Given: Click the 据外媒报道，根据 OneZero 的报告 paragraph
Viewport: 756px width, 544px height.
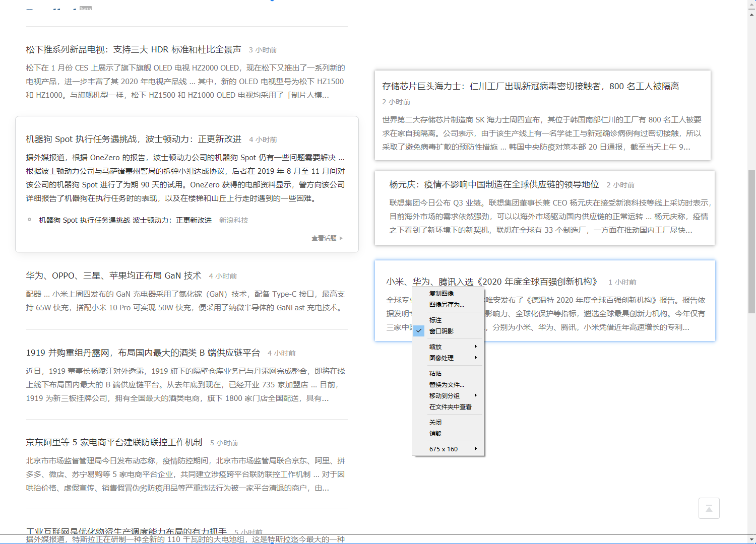Looking at the screenshot, I should click(x=185, y=178).
